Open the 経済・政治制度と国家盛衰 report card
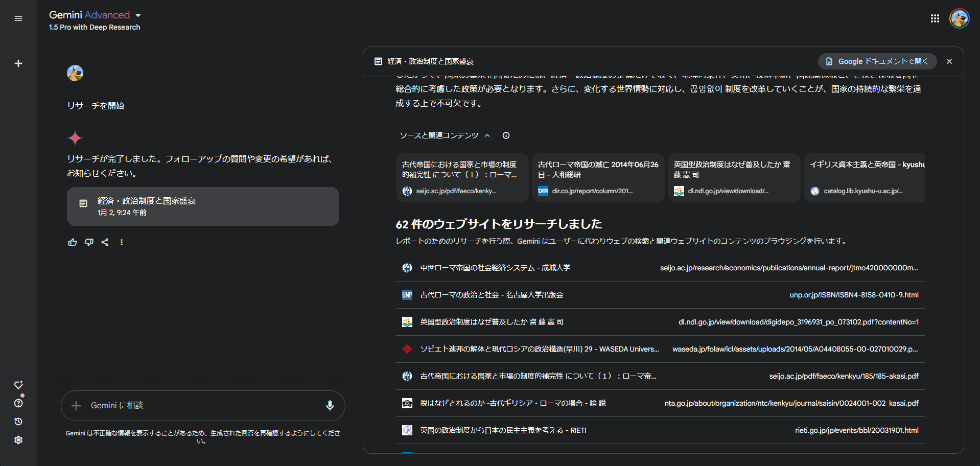 click(203, 206)
